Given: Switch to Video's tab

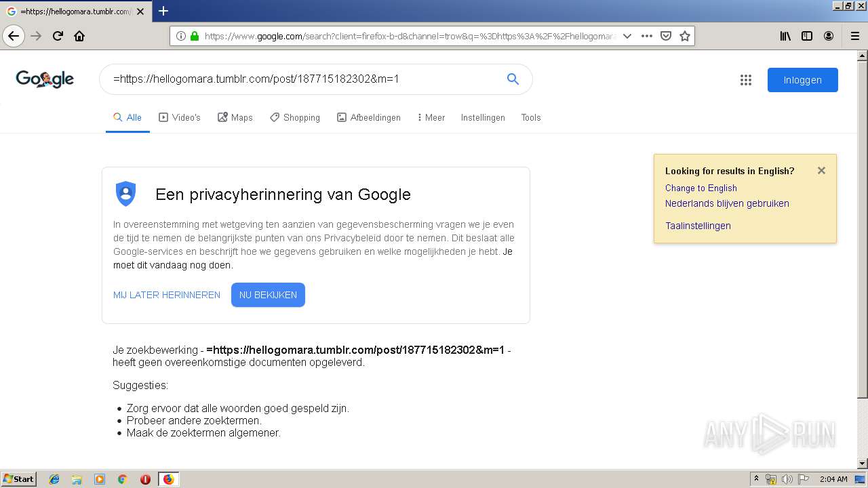Looking at the screenshot, I should click(180, 117).
